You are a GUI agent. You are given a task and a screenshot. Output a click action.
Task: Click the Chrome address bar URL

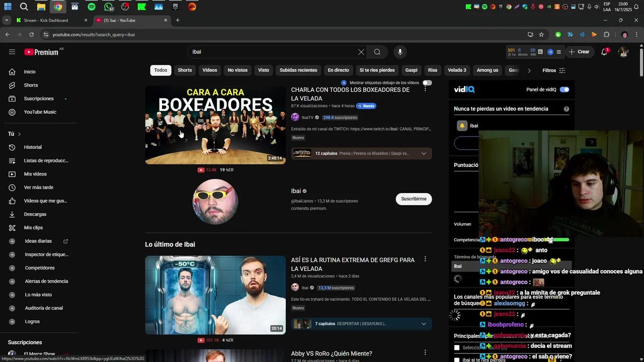click(94, 35)
